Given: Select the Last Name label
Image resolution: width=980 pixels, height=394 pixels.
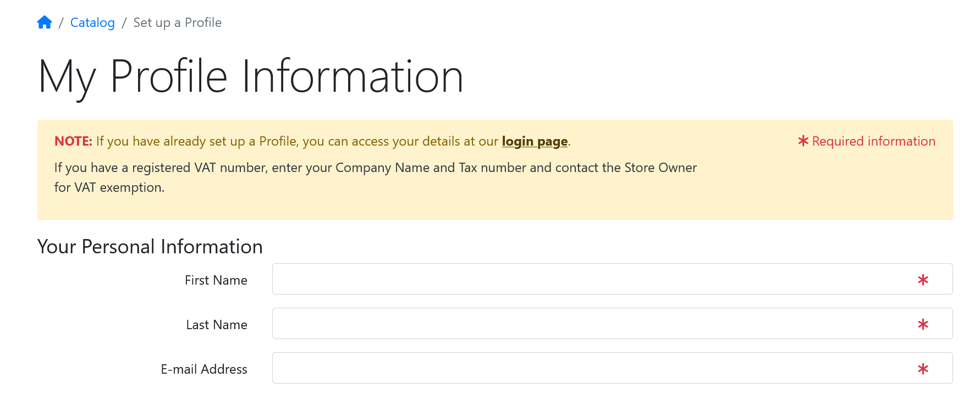Looking at the screenshot, I should point(217,325).
